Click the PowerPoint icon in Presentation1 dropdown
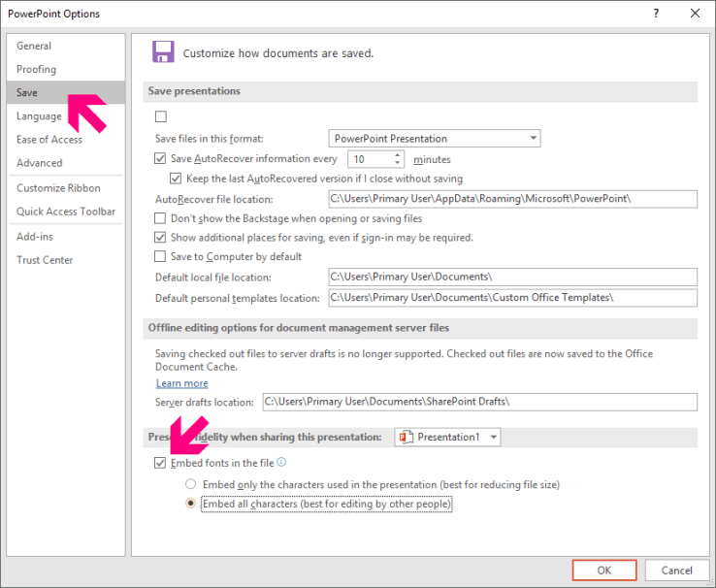 [x=406, y=438]
